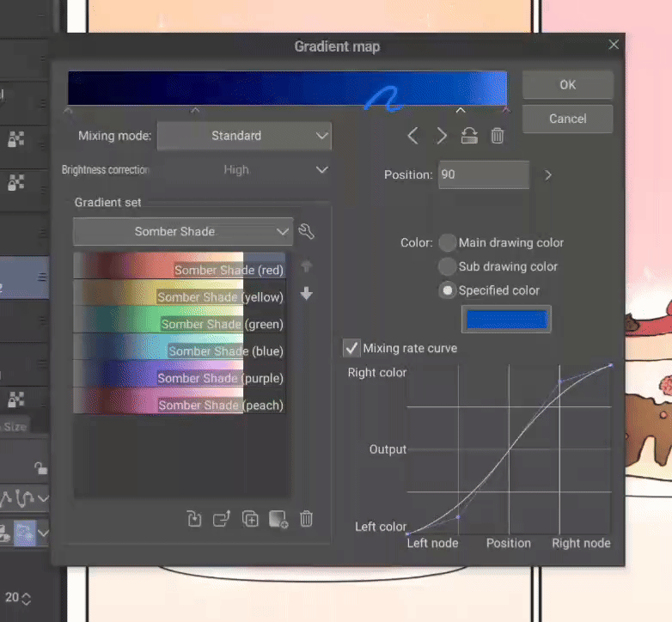
Task: Duplicate the selected gradient
Action: click(250, 519)
